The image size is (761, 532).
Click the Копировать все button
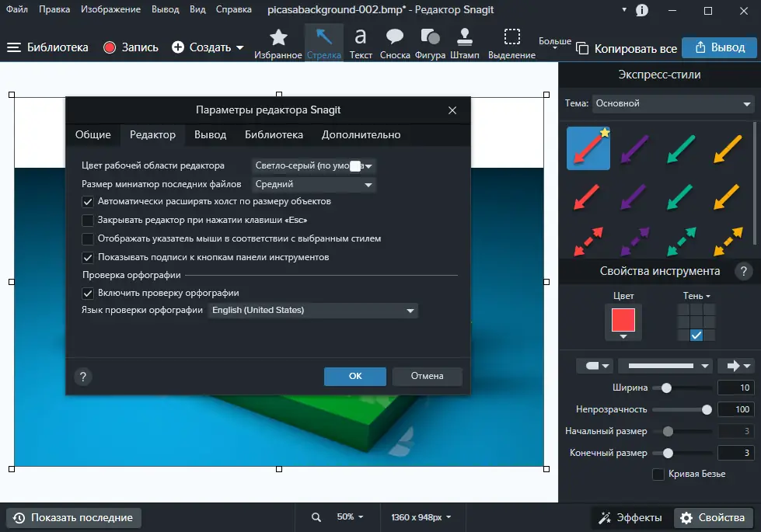coord(627,48)
